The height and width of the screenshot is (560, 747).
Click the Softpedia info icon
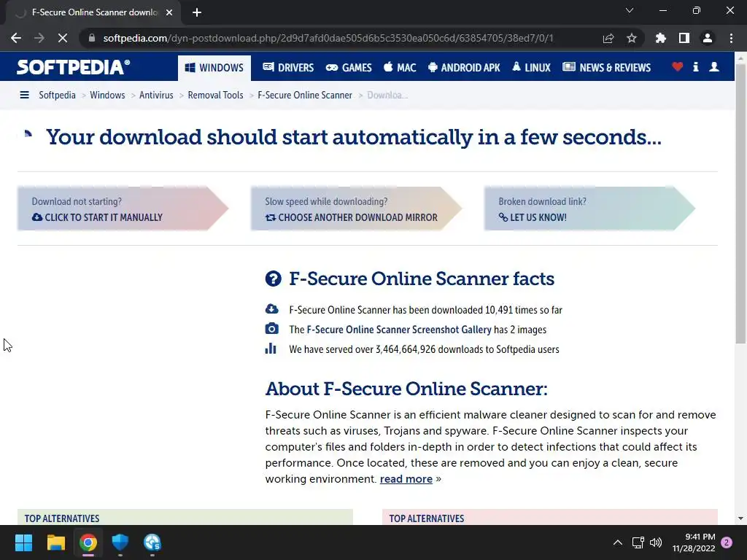coord(696,67)
